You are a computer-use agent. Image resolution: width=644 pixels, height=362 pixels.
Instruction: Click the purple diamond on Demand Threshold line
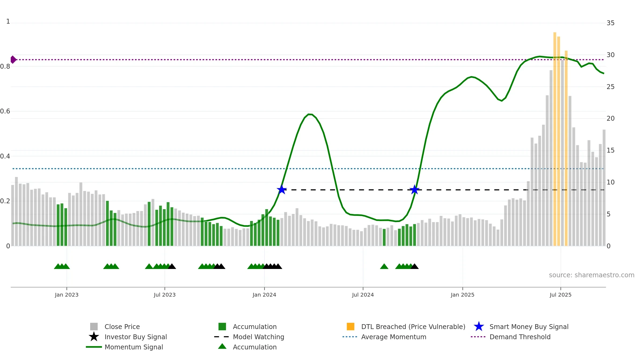(13, 60)
